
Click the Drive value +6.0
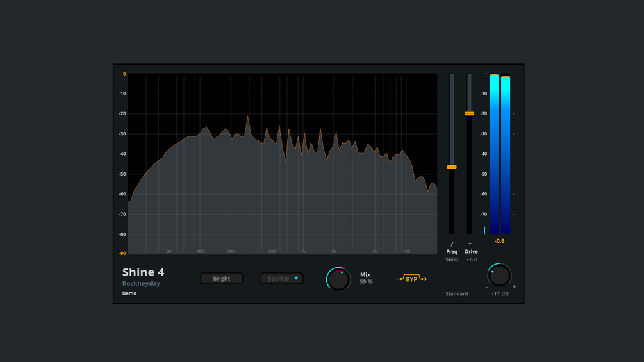472,259
